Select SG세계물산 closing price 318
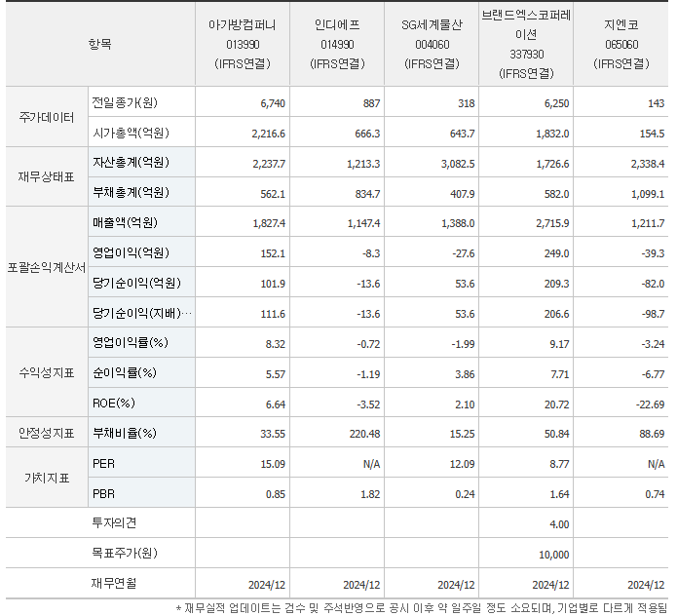The height and width of the screenshot is (616, 677). pyautogui.click(x=467, y=103)
